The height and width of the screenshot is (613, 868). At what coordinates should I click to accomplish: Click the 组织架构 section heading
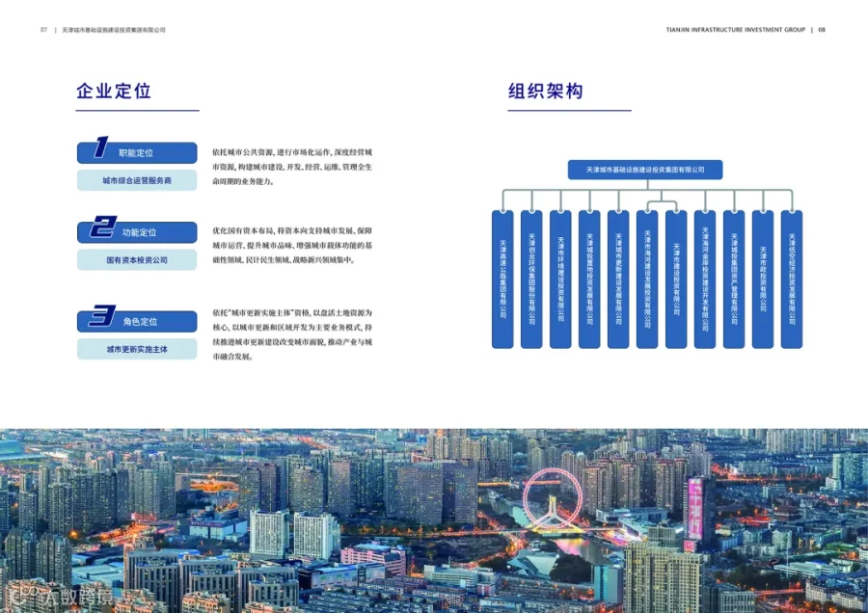pos(546,91)
